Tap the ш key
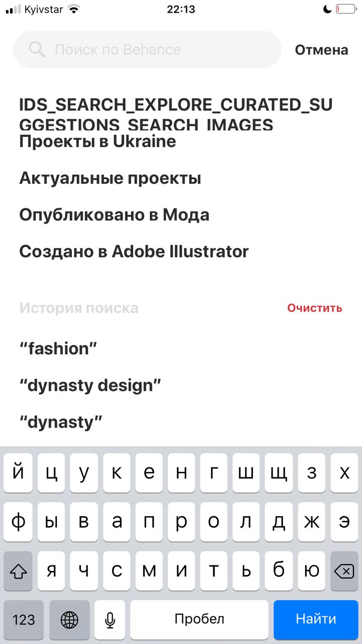 point(246,473)
